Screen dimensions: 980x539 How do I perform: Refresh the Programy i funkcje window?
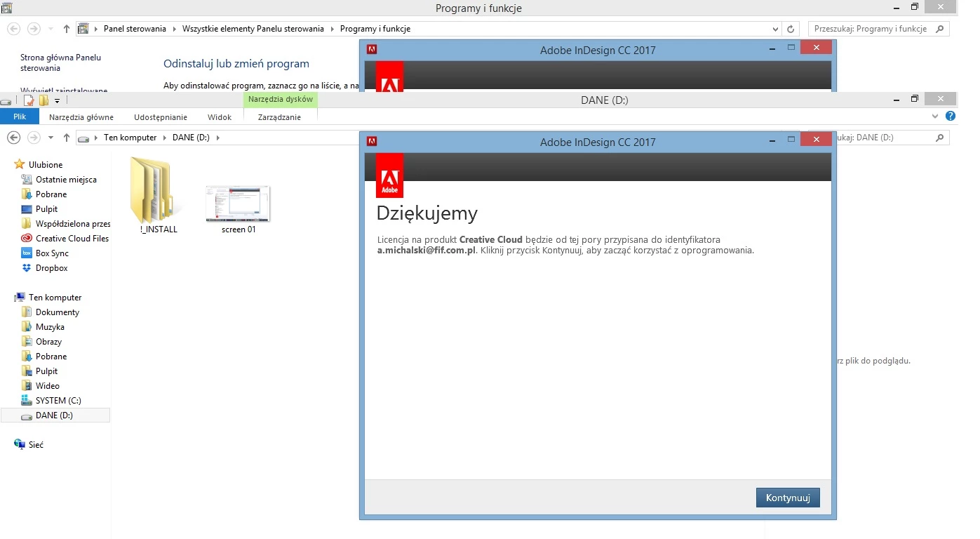(x=791, y=29)
